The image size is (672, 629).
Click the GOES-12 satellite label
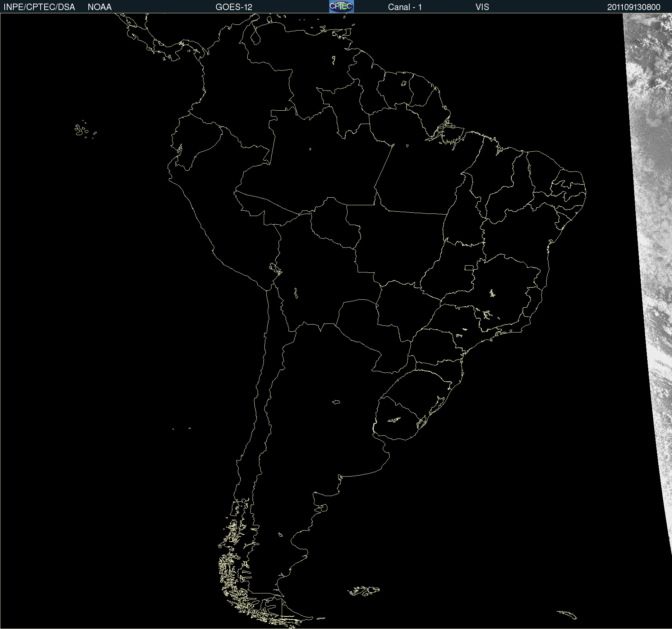tap(234, 7)
